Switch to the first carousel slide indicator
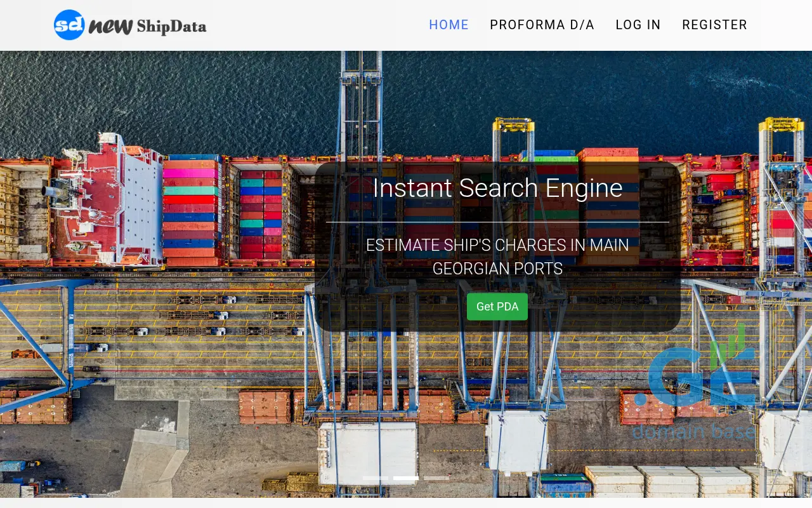The image size is (812, 508). pos(376,478)
